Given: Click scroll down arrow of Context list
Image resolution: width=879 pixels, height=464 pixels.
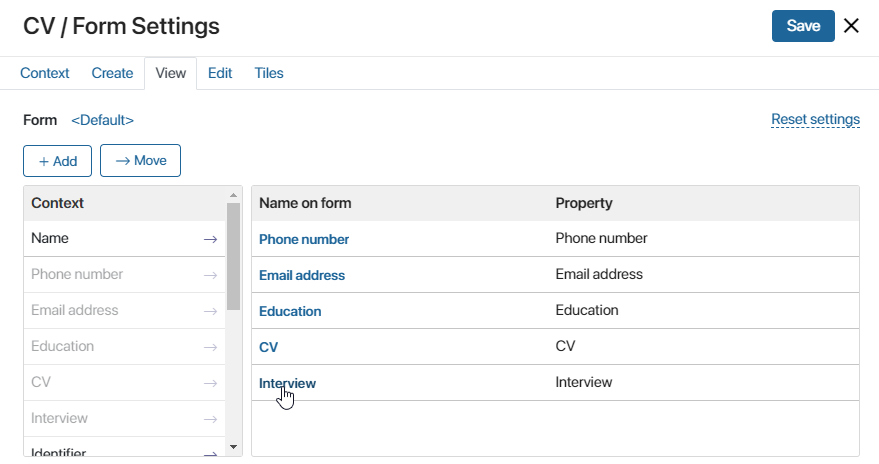Looking at the screenshot, I should point(233,447).
